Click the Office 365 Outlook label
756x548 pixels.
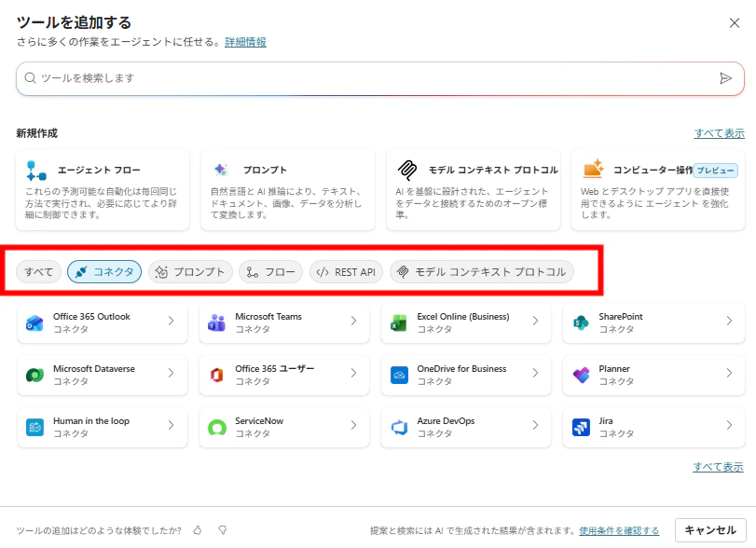[91, 317]
